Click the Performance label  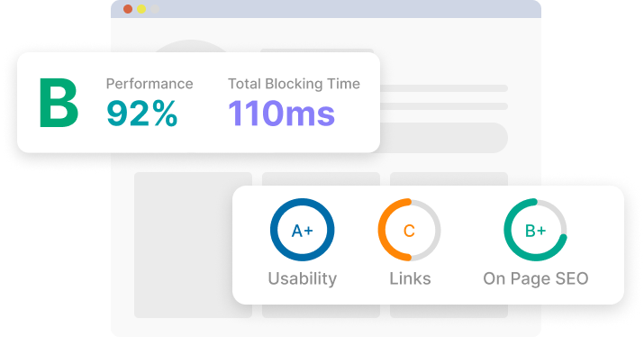[150, 84]
